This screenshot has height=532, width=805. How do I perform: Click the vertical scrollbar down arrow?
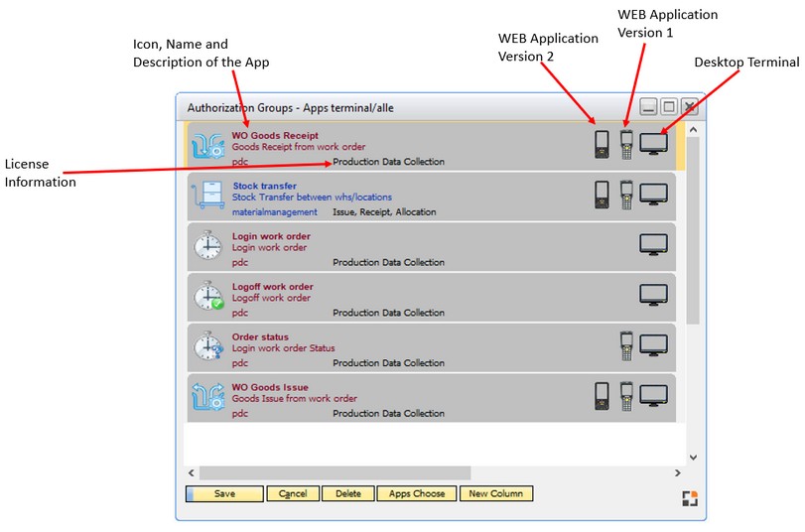tap(692, 458)
